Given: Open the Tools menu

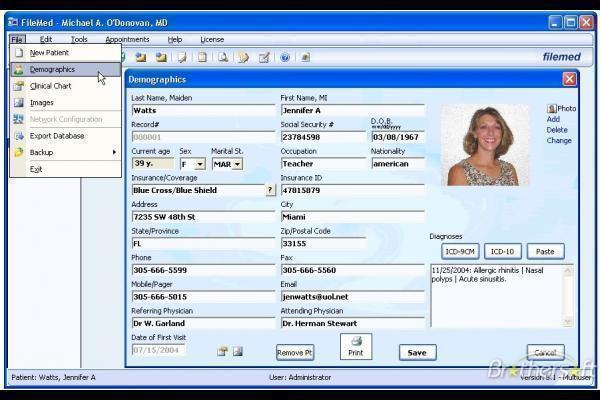Looking at the screenshot, I should pos(78,39).
